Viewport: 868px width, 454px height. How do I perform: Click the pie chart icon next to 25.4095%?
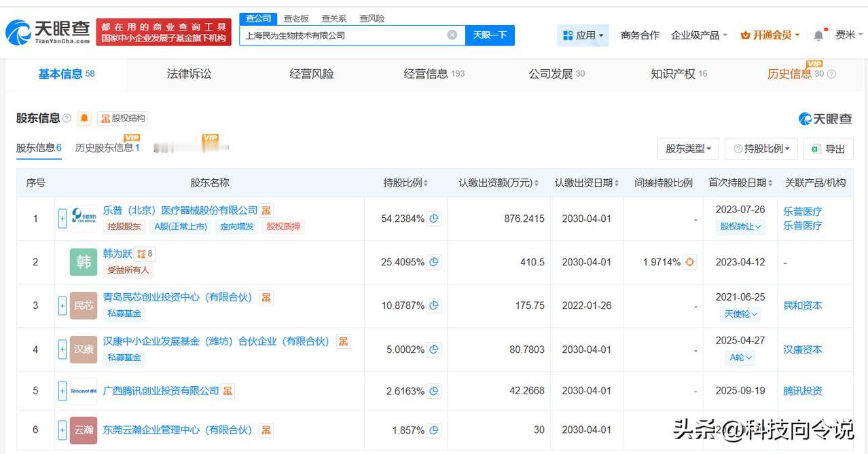[x=434, y=262]
